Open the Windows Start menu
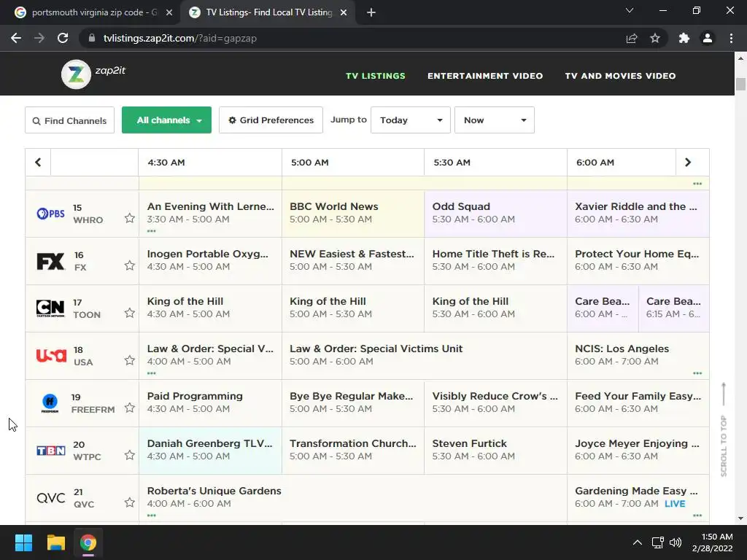This screenshot has width=747, height=560. point(23,542)
